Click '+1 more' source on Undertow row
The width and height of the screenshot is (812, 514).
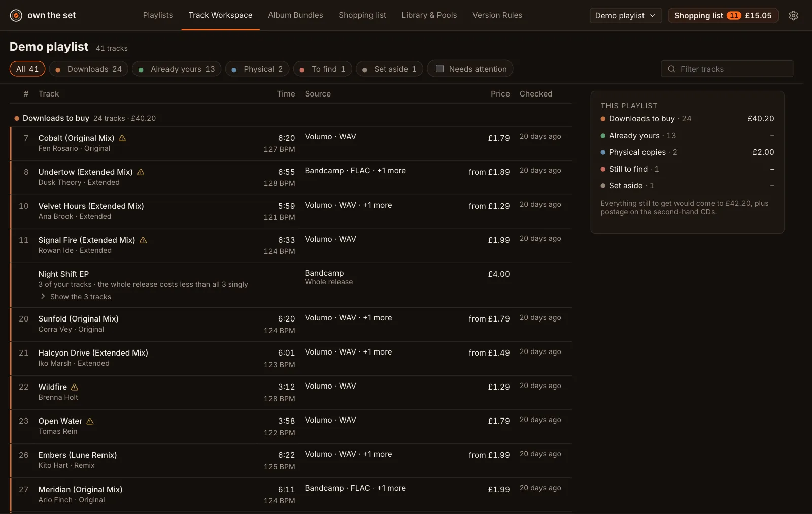coord(391,171)
